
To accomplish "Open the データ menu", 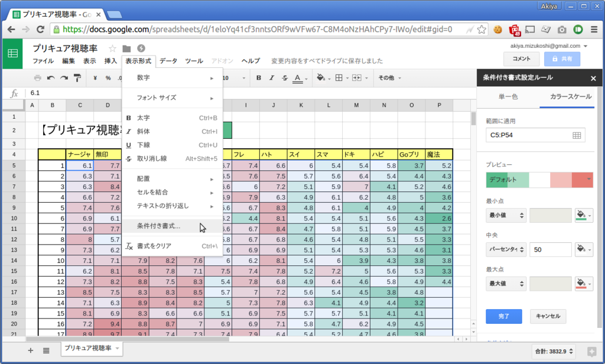I will point(168,61).
